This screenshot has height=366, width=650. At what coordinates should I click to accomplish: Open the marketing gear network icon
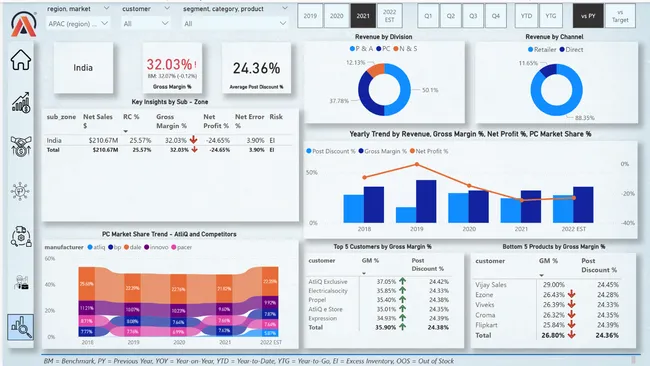pos(20,191)
